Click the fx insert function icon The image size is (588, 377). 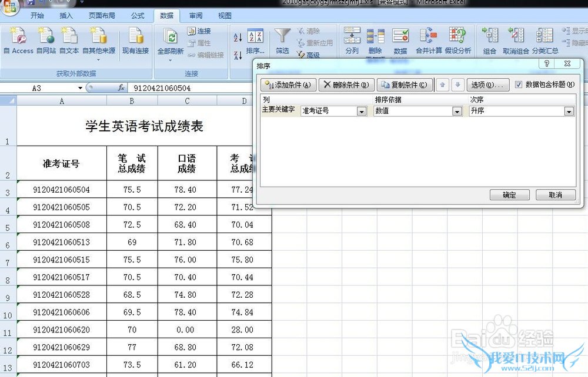121,87
